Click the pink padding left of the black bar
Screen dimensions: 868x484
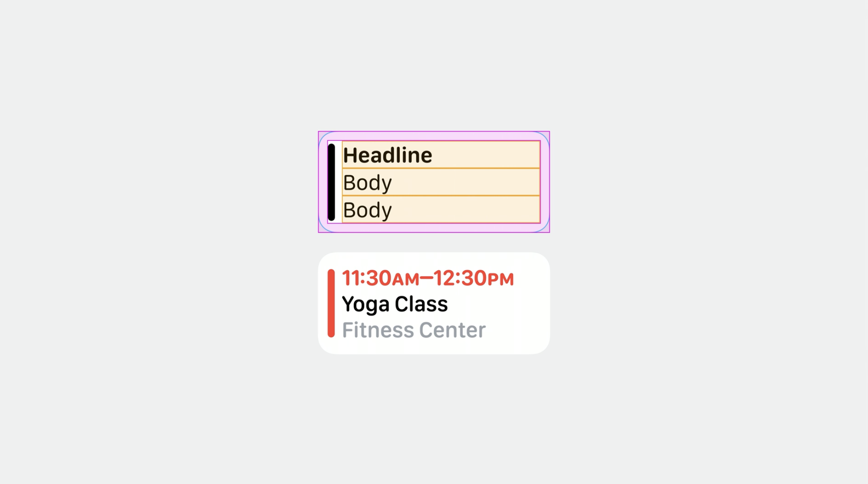coord(323,182)
